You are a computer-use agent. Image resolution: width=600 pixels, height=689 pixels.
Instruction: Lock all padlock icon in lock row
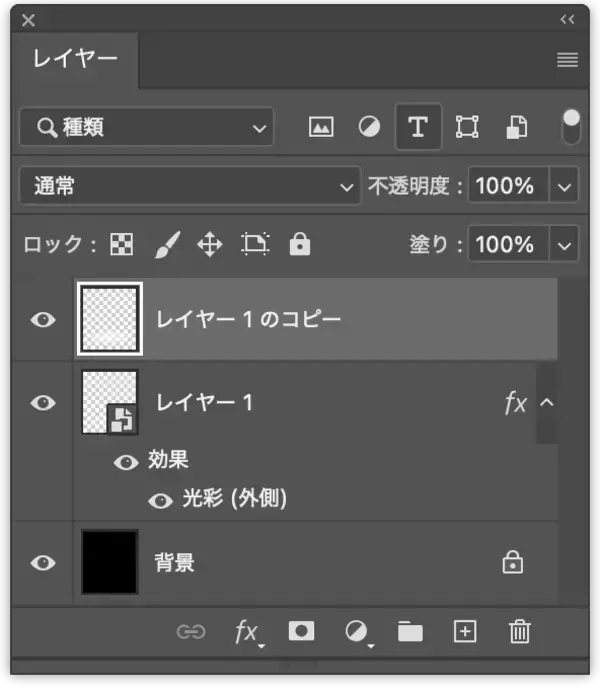300,244
